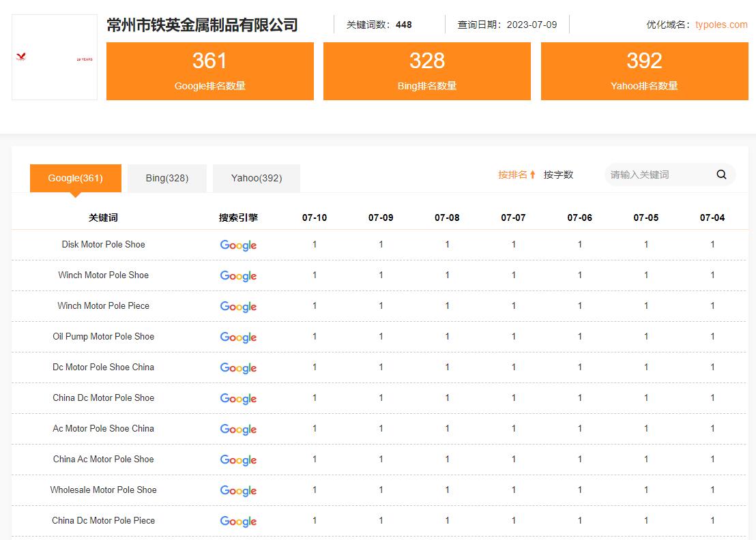This screenshot has height=540, width=756.
Task: Click Google logo in Oil Pump Motor row
Action: 238,337
